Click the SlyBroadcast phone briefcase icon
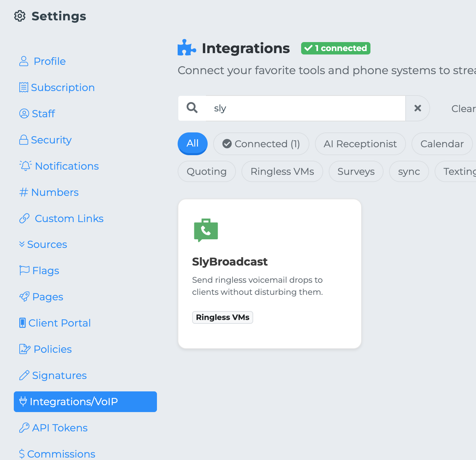476x460 pixels. click(x=206, y=230)
